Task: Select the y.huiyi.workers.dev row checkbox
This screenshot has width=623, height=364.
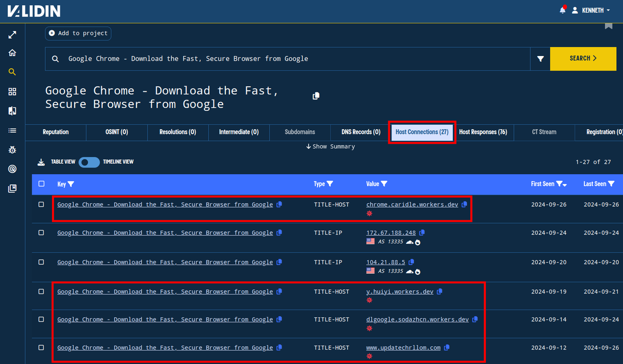Action: click(42, 291)
